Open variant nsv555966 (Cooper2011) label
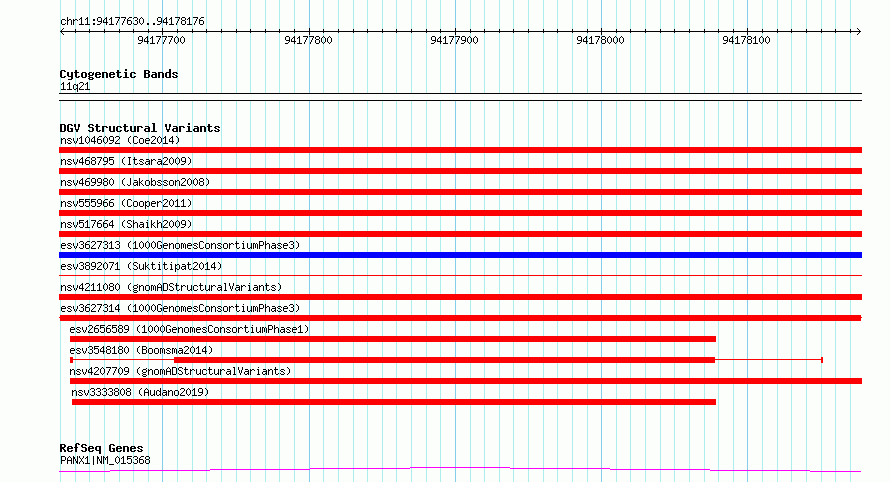Screen dimensions: 890x482 coord(126,203)
